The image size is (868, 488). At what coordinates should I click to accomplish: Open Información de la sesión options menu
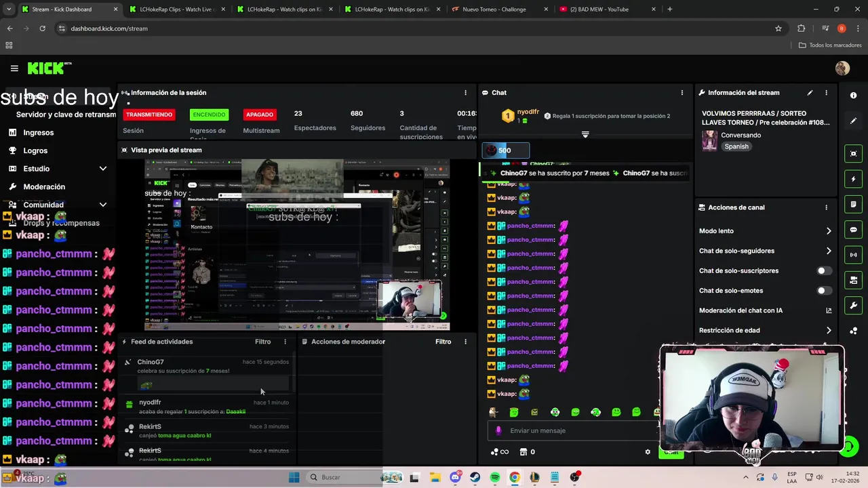tap(465, 93)
